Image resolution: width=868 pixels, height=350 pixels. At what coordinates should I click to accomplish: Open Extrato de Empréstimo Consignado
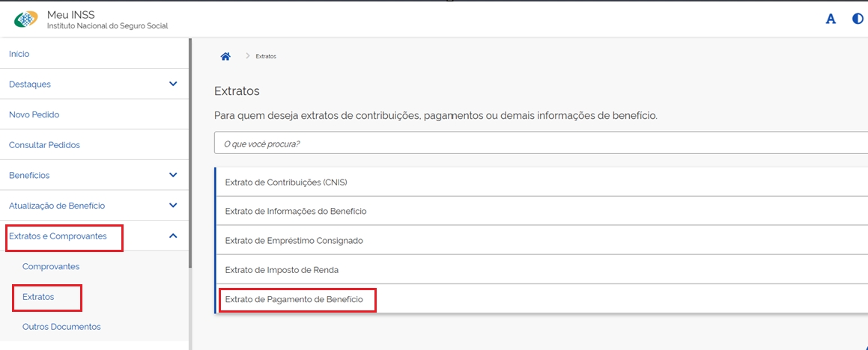(541, 241)
